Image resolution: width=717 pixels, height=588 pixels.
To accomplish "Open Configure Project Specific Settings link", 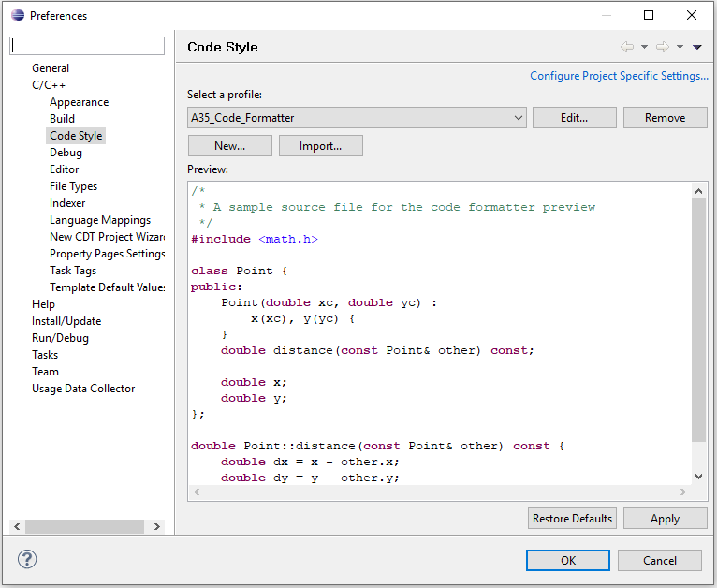I will click(619, 76).
